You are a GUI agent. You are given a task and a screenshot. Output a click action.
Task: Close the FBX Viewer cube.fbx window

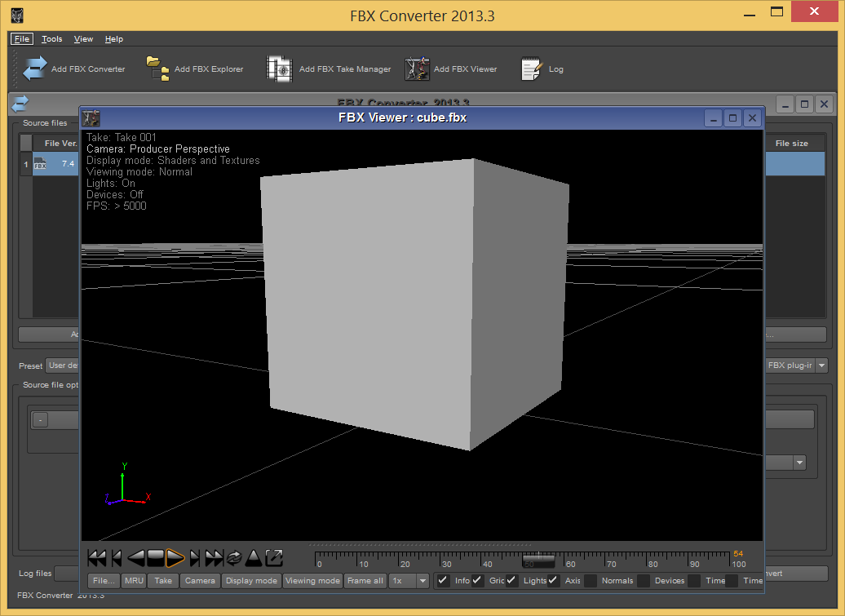752,118
